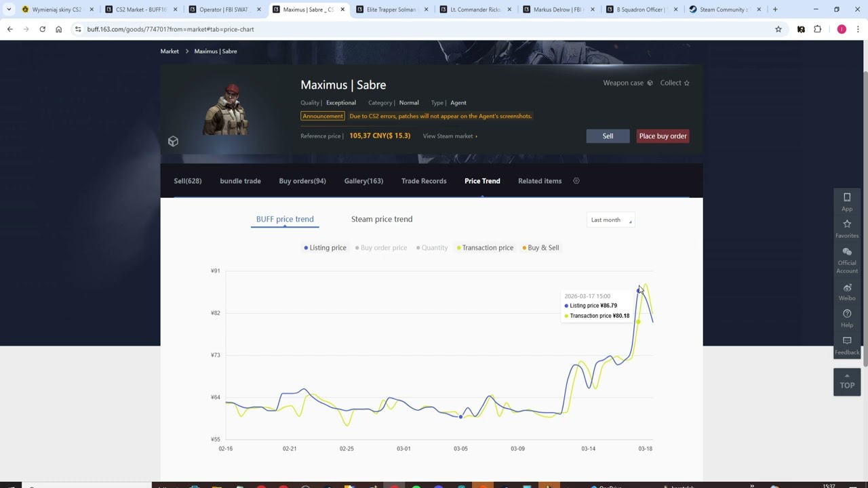The image size is (868, 488).
Task: Switch to Operator | FBI SWAT browser tab
Action: tap(224, 9)
